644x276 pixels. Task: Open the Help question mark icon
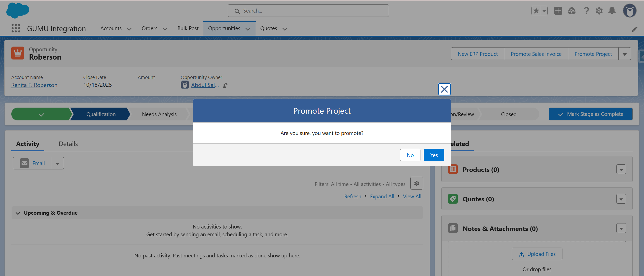coord(586,11)
